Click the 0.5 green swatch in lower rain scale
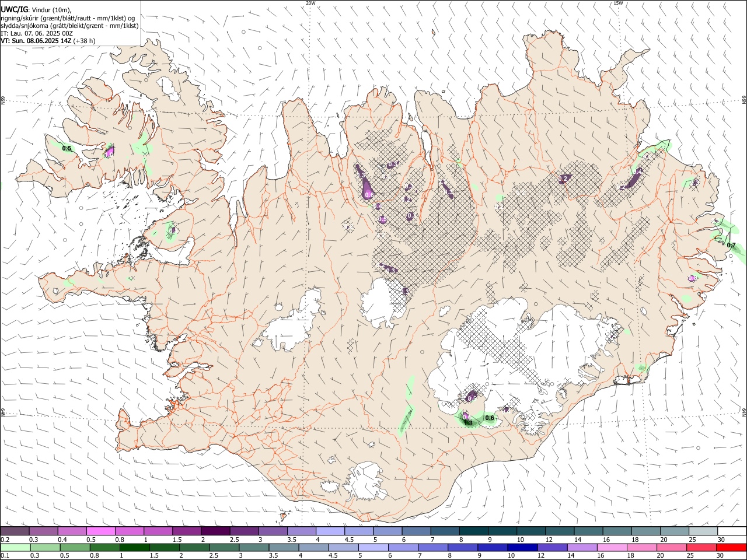Viewport: 747px width, 560px height. coord(75,548)
